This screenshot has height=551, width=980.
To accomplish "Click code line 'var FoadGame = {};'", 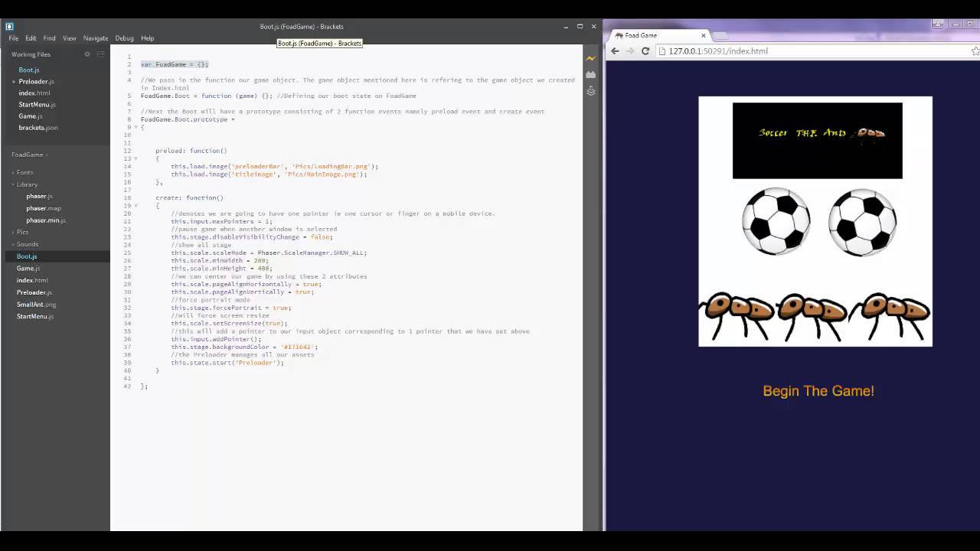I will [x=175, y=64].
